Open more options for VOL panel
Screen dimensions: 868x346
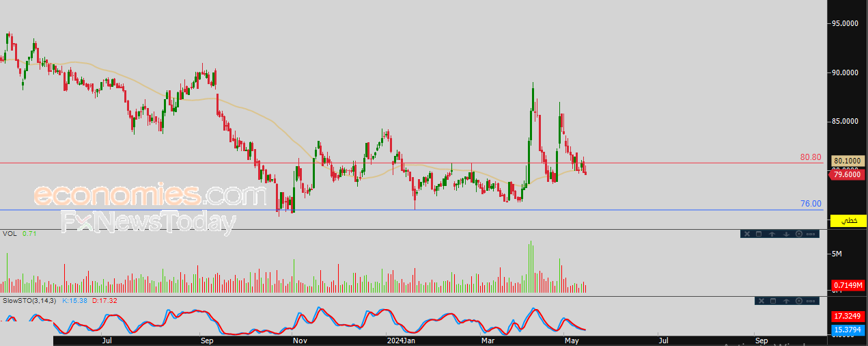(x=811, y=234)
